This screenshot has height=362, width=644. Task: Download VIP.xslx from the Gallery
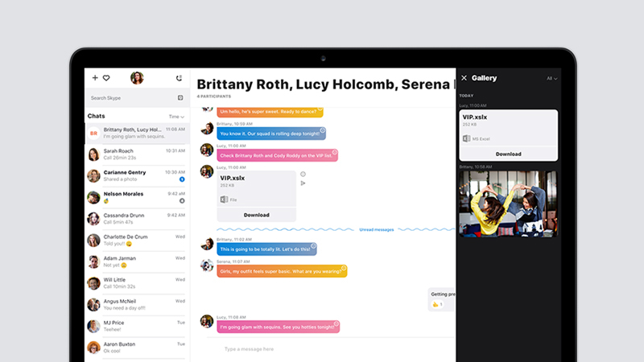pyautogui.click(x=509, y=154)
